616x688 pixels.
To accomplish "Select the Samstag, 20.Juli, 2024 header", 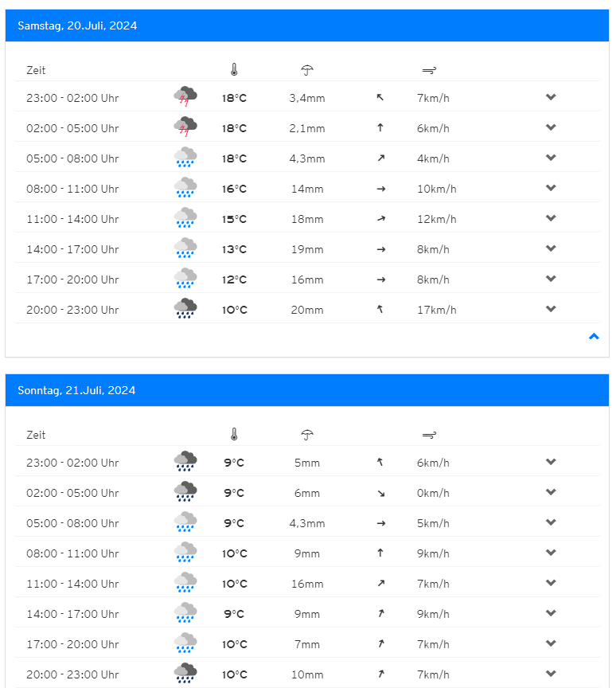I will pyautogui.click(x=77, y=25).
